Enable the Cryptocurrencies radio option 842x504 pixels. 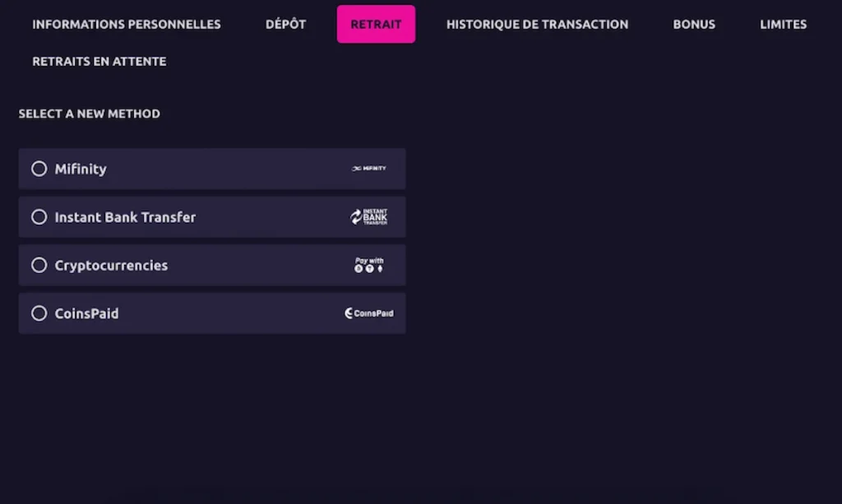(x=39, y=265)
